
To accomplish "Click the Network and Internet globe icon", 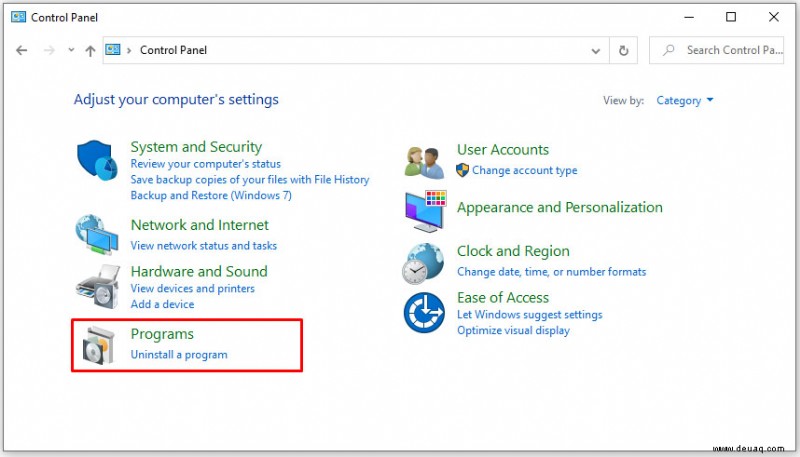I will point(97,235).
